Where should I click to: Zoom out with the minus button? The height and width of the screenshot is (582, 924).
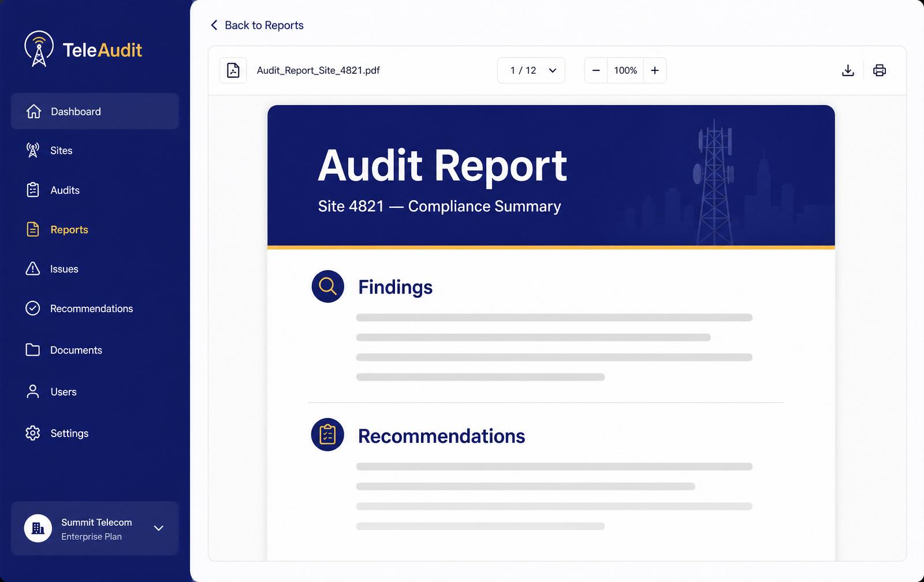[596, 70]
